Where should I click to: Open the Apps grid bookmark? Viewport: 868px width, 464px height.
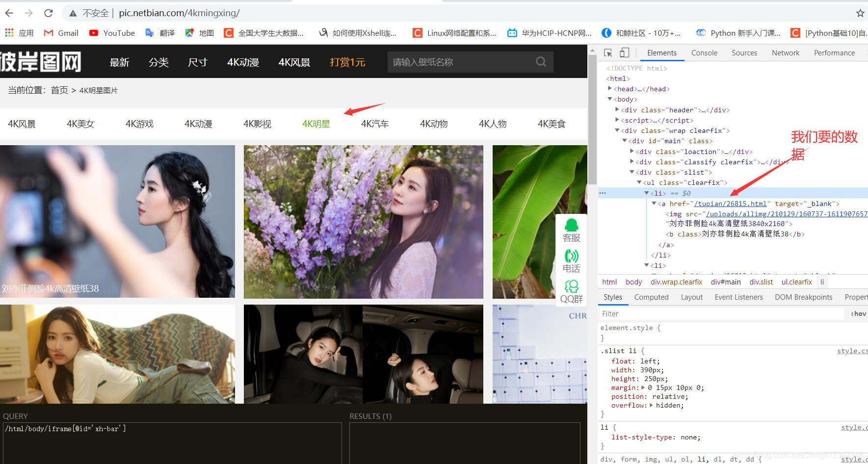coord(19,33)
